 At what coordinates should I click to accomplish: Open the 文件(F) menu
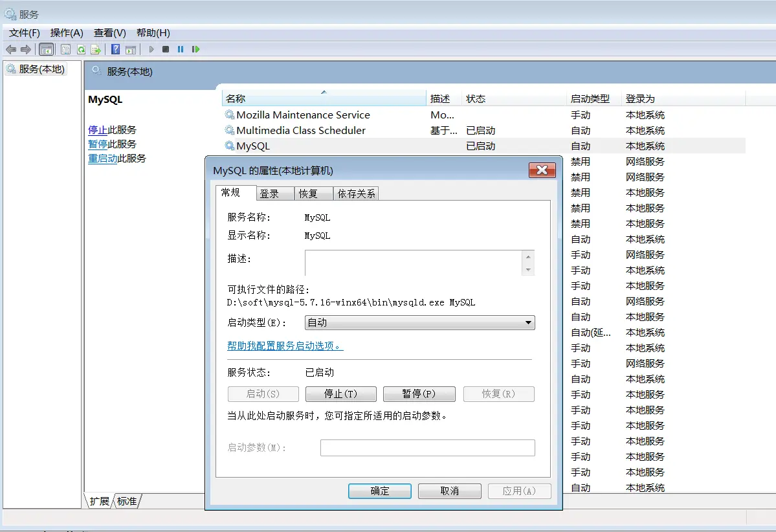[24, 32]
